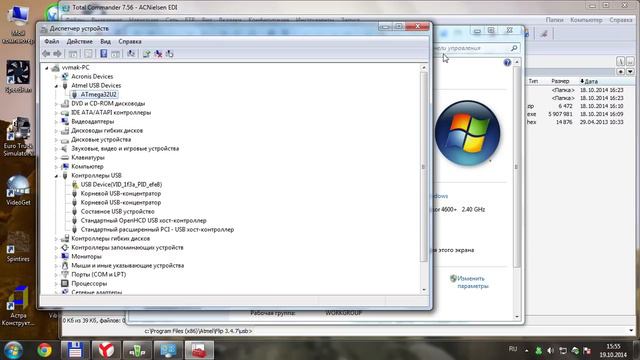Click the Update Driver green-arrow toolbar icon
Screen dimensions: 640x360
(146, 53)
